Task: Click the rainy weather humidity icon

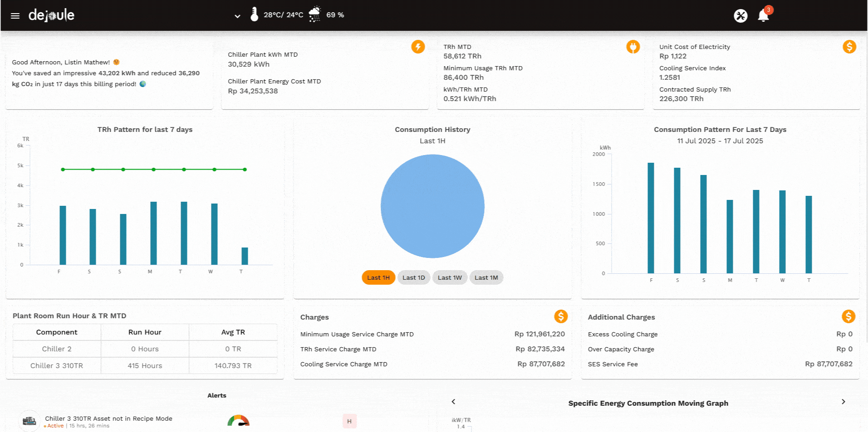Action: (x=314, y=15)
